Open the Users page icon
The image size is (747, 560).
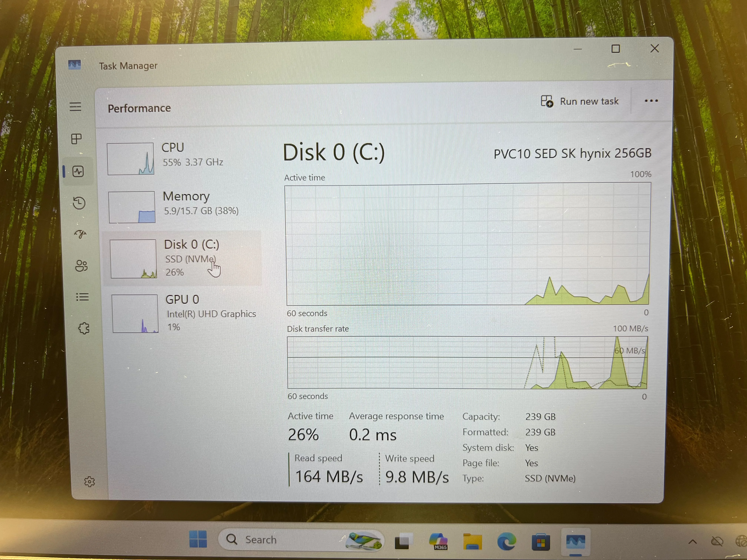(81, 266)
